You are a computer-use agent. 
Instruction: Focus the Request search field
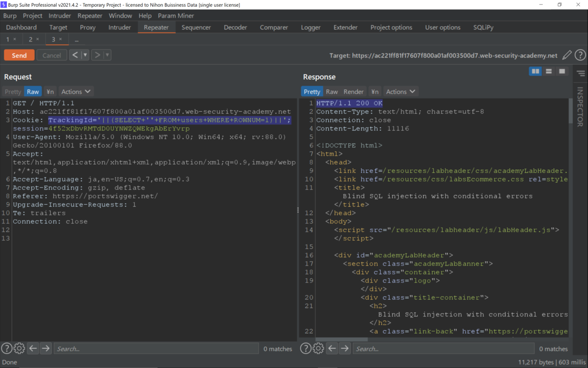click(156, 348)
